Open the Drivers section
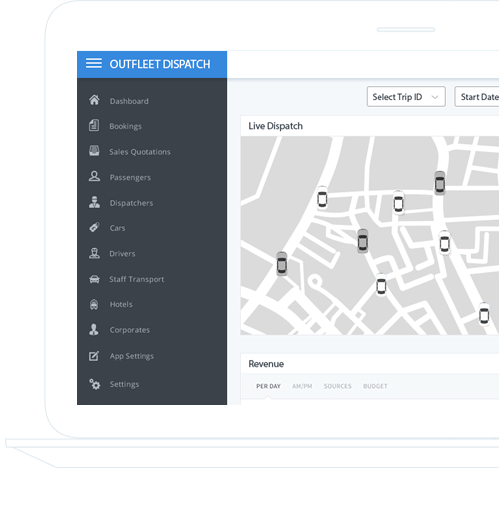Viewport: 499px width, 526px height. pos(122,254)
